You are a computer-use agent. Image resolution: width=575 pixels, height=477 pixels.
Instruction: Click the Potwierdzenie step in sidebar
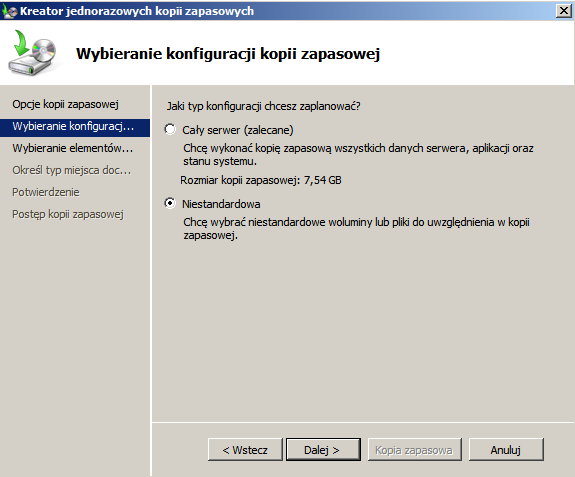[x=46, y=192]
